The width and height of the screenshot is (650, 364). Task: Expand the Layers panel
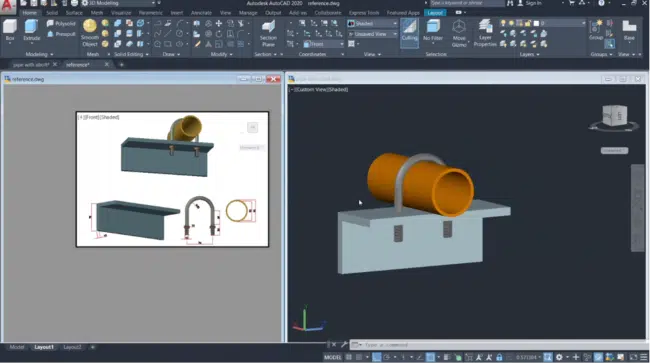[x=529, y=54]
